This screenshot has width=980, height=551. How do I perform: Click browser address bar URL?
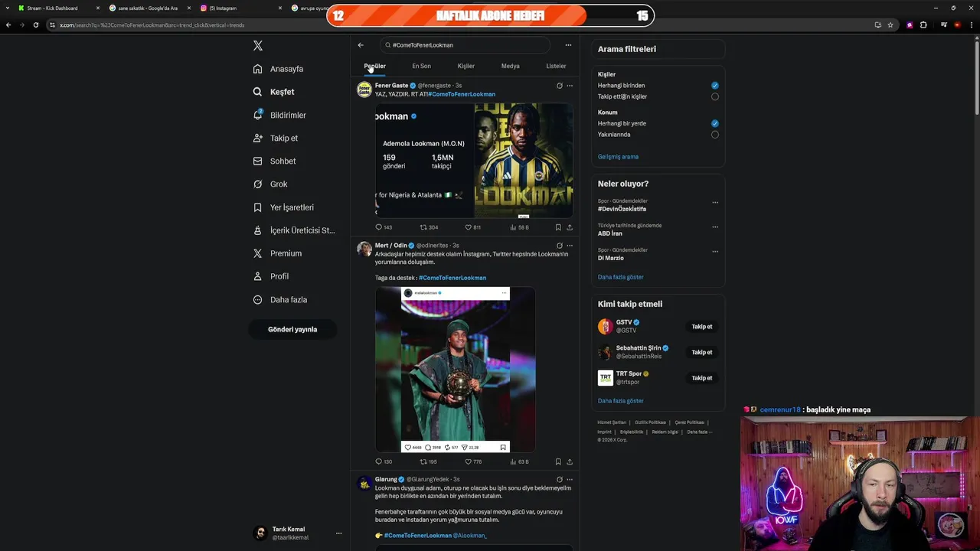click(x=152, y=25)
